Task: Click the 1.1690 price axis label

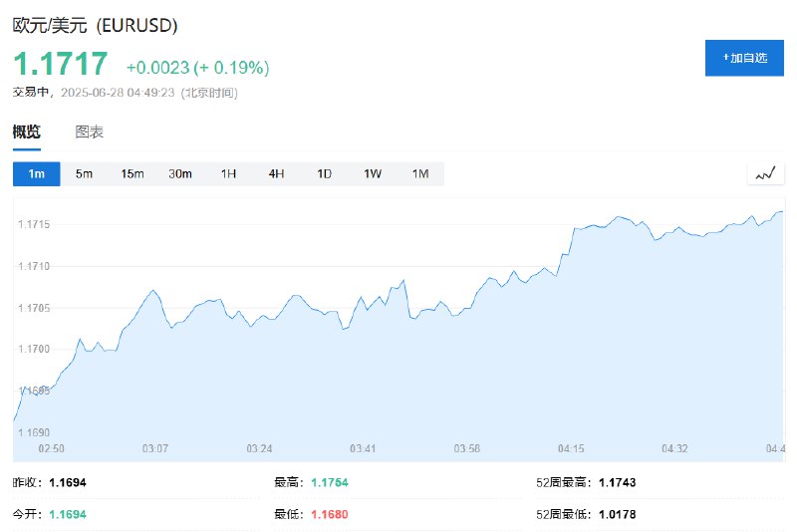Action: 34,432
